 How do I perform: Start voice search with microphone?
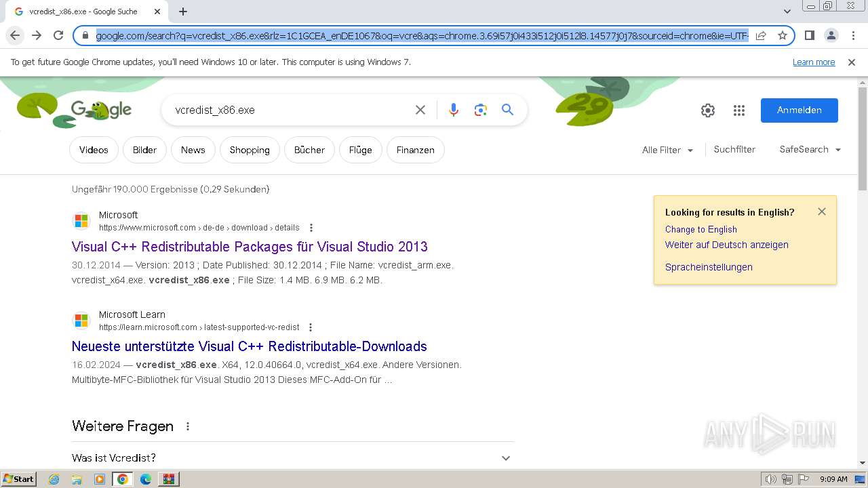click(454, 110)
